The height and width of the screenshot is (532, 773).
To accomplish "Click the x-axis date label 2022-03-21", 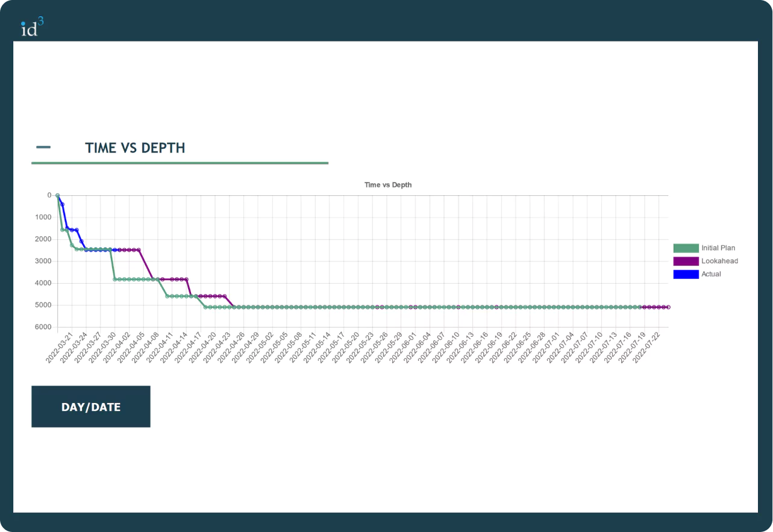I will [59, 346].
